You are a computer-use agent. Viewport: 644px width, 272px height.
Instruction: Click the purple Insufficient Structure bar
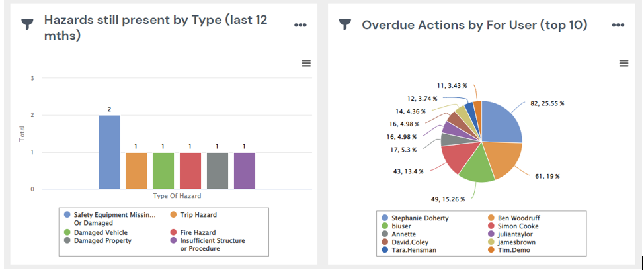tap(245, 171)
